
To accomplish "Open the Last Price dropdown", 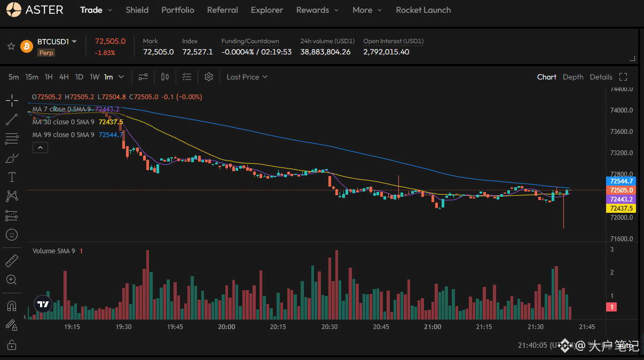I will (x=247, y=77).
